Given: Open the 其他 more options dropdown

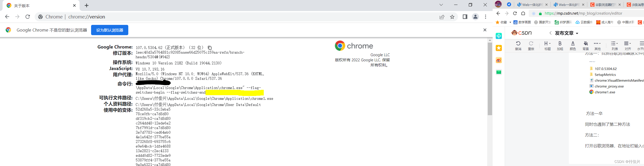Looking at the screenshot, I should click(598, 46).
